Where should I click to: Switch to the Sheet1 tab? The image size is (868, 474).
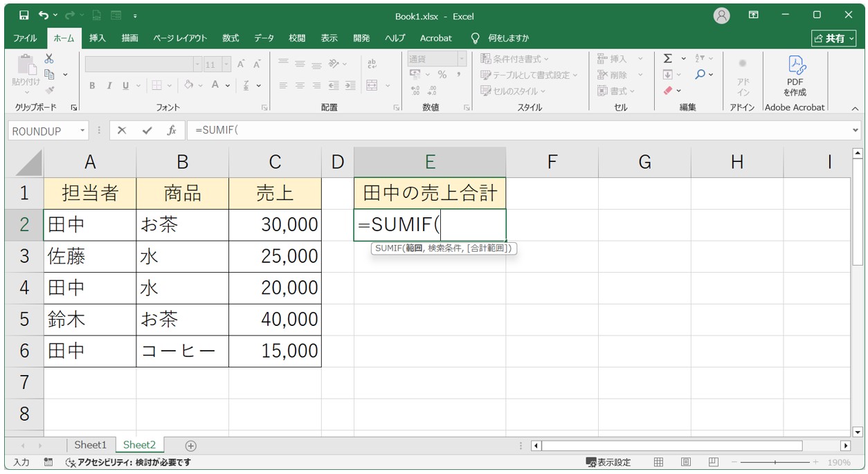[x=91, y=445]
